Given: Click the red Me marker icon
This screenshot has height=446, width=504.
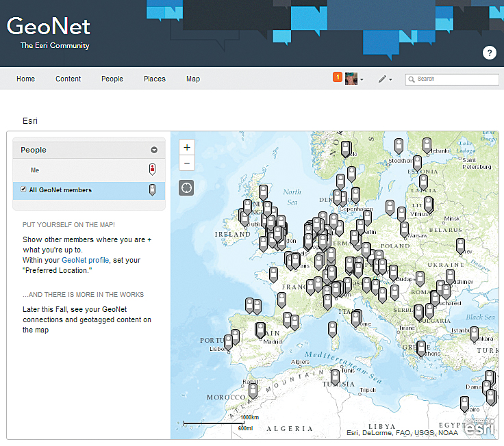Looking at the screenshot, I should point(152,169).
